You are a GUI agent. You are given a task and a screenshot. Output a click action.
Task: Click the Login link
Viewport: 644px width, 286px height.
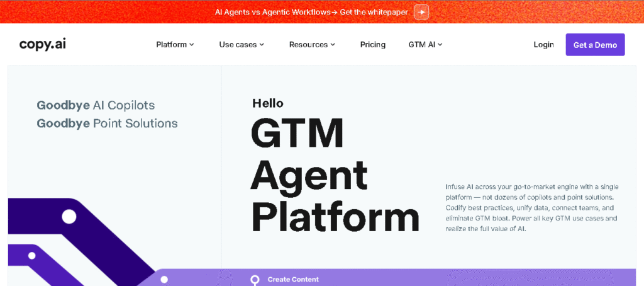(543, 45)
